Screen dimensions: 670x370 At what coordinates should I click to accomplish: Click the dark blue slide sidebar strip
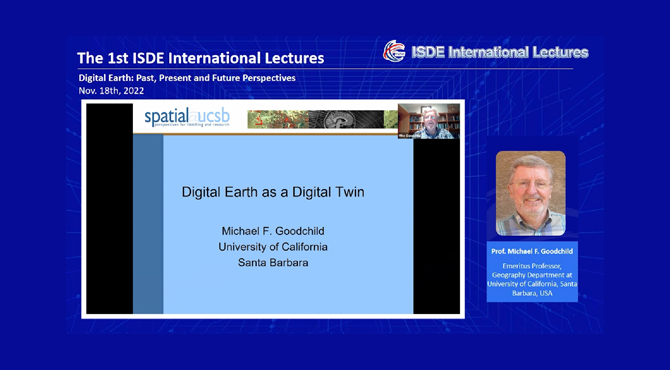tap(148, 224)
